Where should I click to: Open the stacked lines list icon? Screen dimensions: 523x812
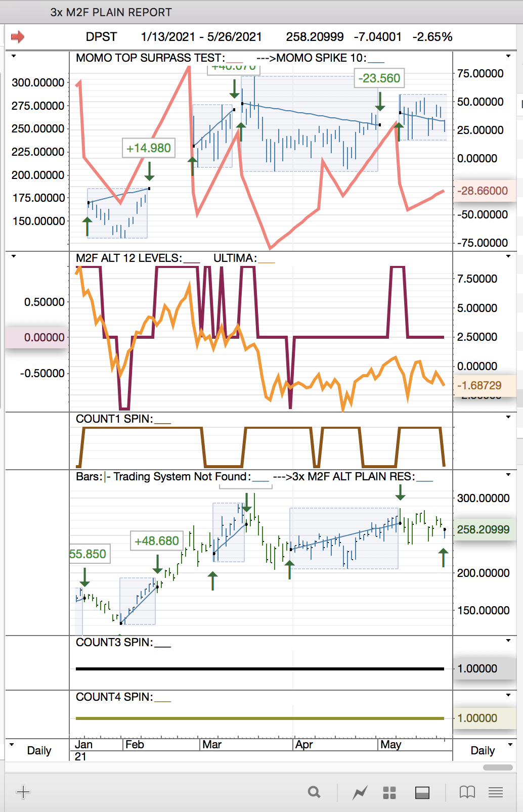point(496,792)
